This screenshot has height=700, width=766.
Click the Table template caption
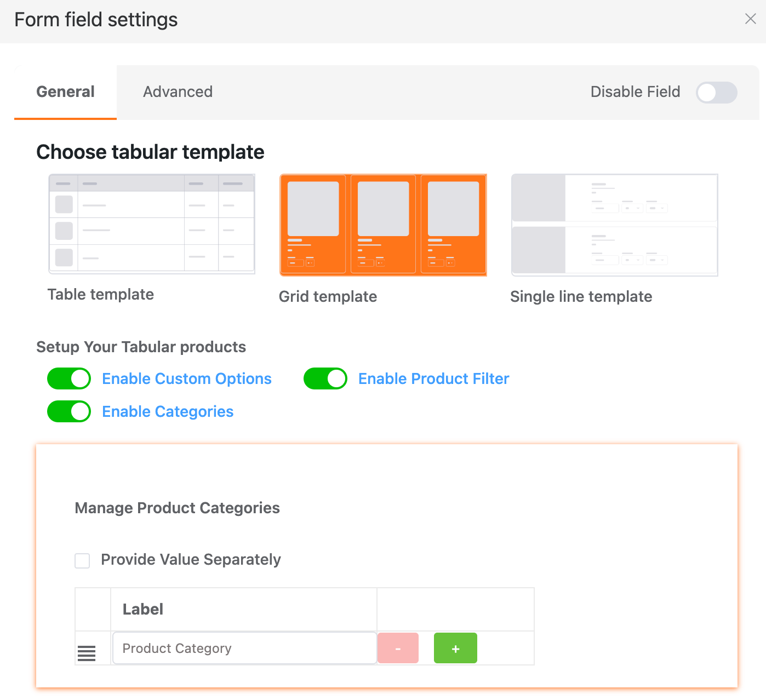tap(101, 295)
